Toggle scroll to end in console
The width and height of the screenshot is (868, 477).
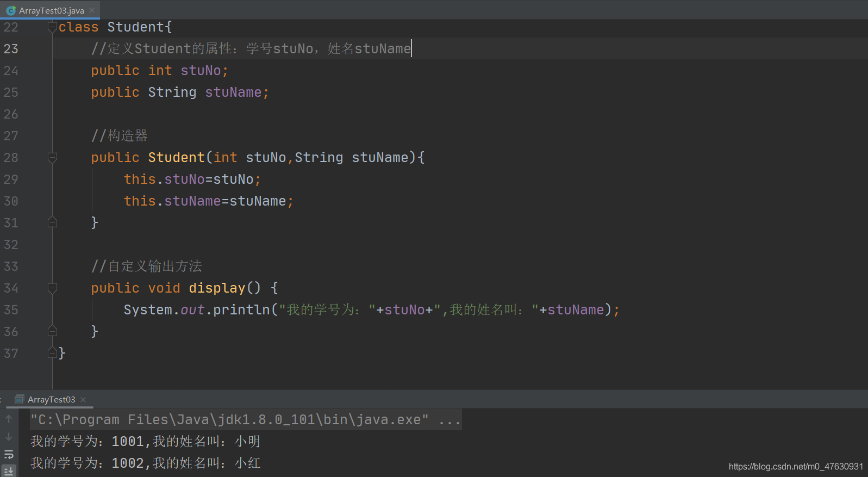coord(9,471)
